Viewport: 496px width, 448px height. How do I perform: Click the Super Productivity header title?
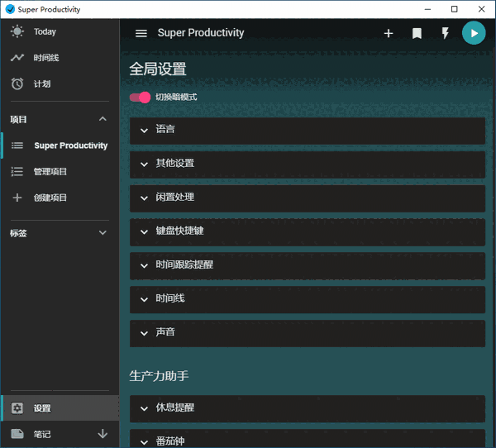click(x=201, y=32)
